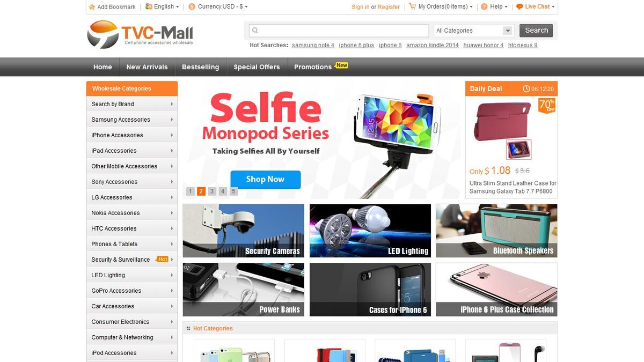Expand Samsung Accessories category arrow
The width and height of the screenshot is (644, 362).
172,120
